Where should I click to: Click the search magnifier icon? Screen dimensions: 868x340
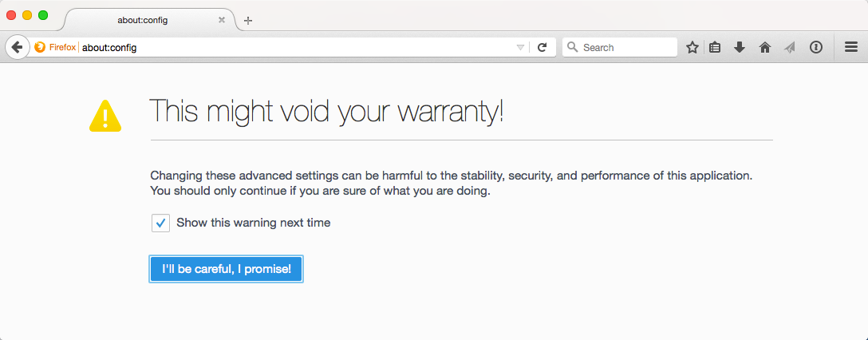[573, 48]
